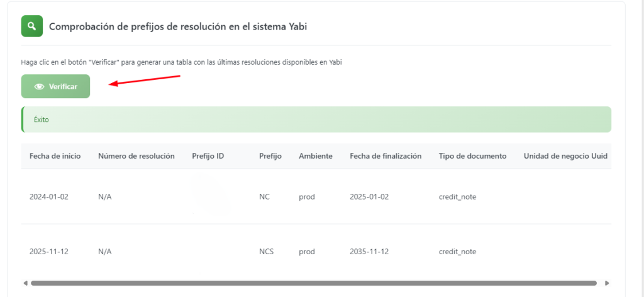The height and width of the screenshot is (297, 644).
Task: Select the "Fecha de finalización" column header
Action: coord(386,156)
